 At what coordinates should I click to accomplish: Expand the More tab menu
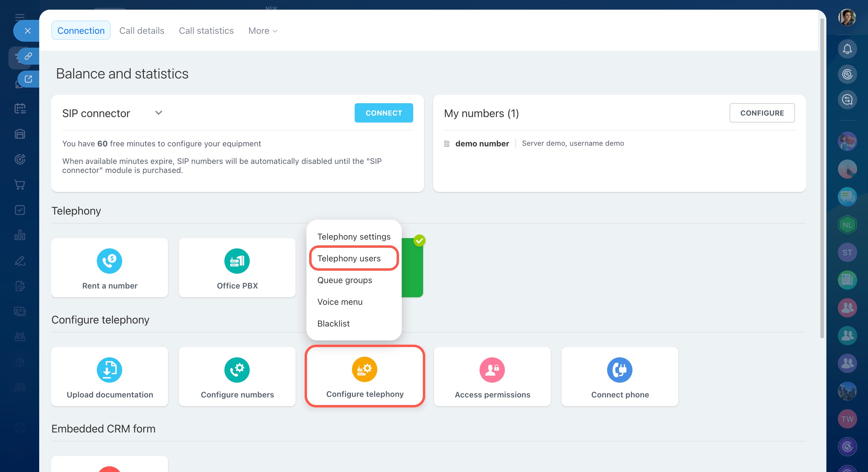click(x=263, y=31)
